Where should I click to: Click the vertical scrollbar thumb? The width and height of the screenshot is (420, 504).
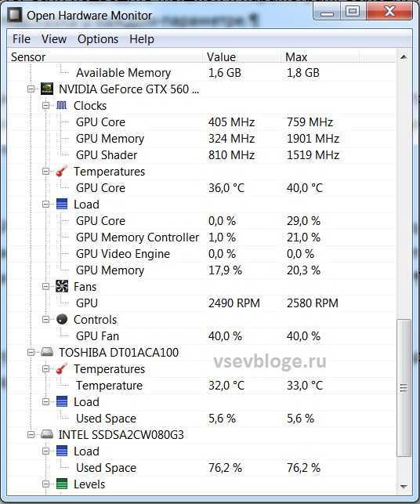(x=404, y=387)
